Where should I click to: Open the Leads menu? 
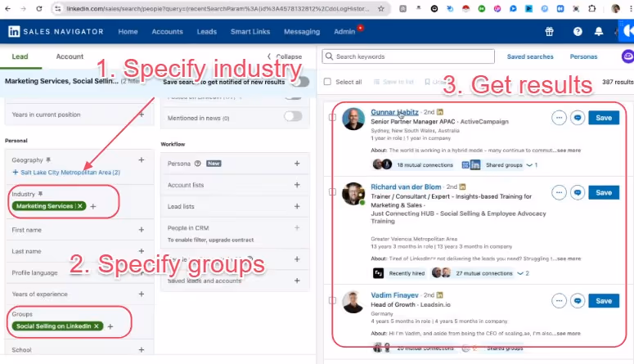207,32
